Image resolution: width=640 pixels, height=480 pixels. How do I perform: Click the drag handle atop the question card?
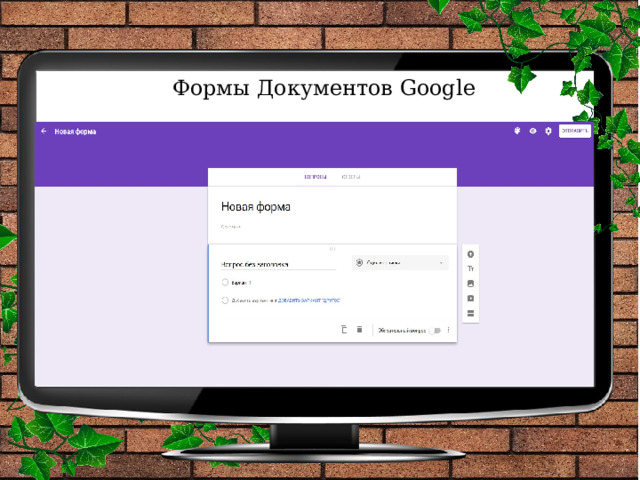pyautogui.click(x=332, y=248)
